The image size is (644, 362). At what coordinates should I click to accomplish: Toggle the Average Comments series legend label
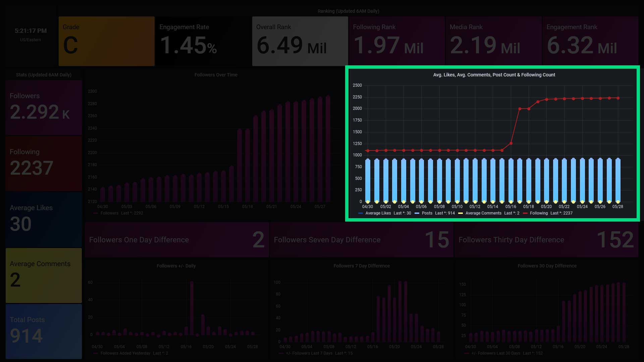(483, 213)
